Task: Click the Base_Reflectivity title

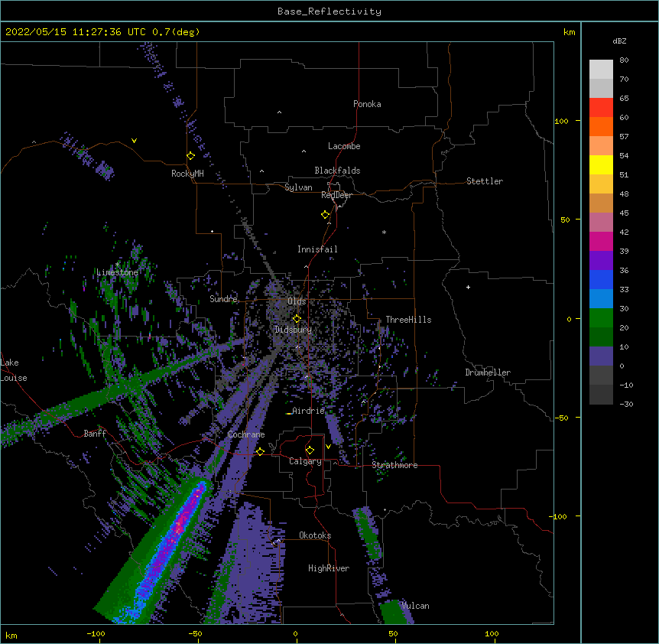Action: click(x=329, y=11)
